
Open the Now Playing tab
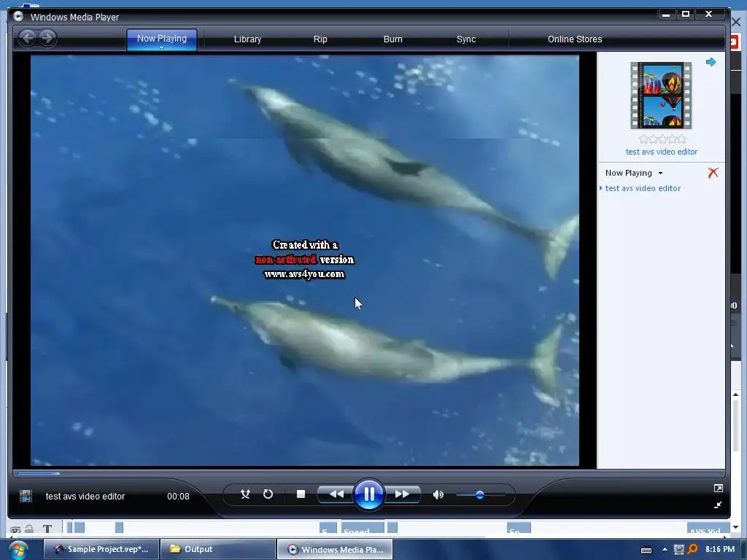[162, 39]
